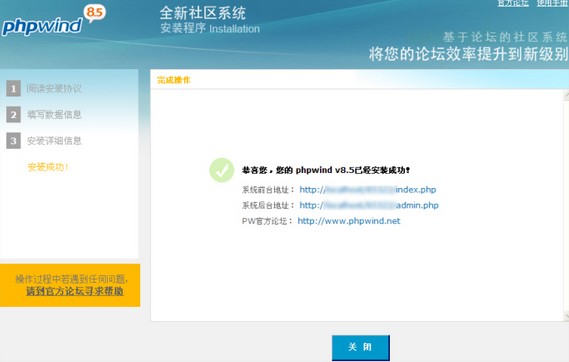
Task: Click step label 填写数据信息
Action: pyautogui.click(x=54, y=115)
